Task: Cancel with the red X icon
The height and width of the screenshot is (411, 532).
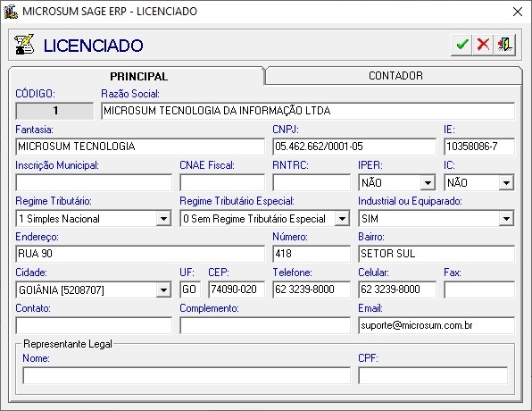Action: 483,45
